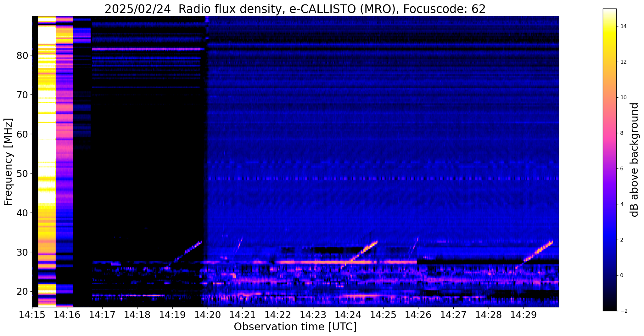Click the colorbar tick label 14

coord(623,26)
